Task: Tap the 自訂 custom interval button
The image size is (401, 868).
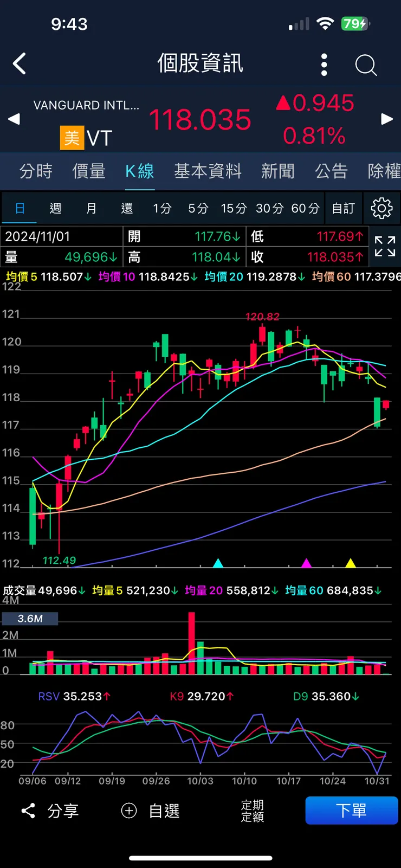Action: (344, 208)
